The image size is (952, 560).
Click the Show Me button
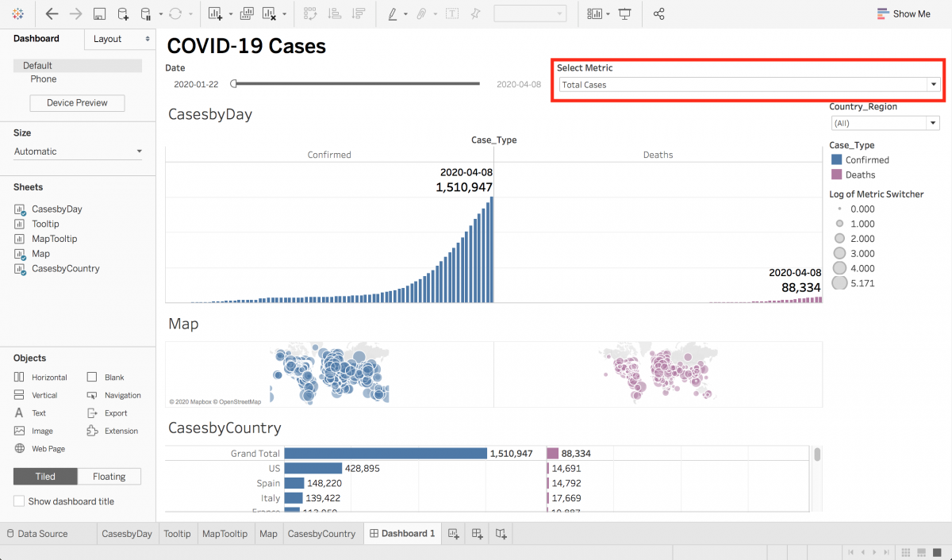pos(904,13)
